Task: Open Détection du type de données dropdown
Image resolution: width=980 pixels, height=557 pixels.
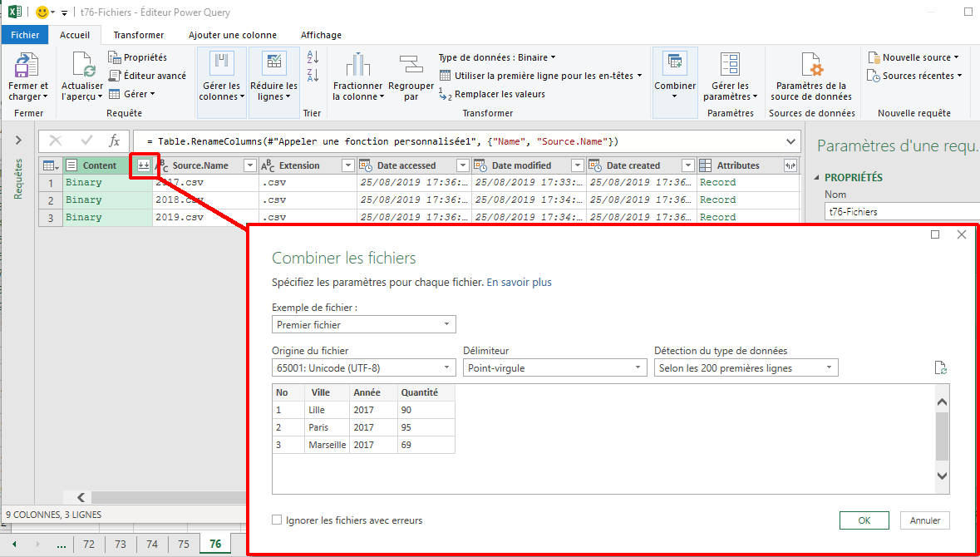Action: [746, 367]
